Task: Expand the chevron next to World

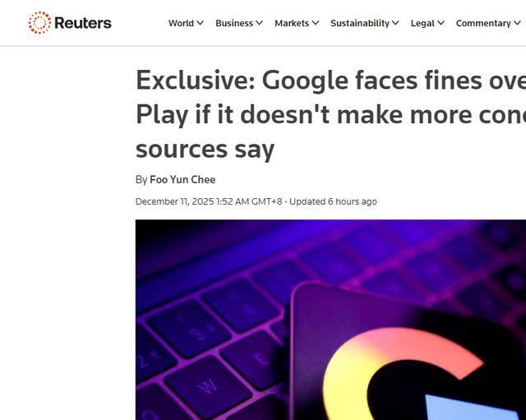Action: pyautogui.click(x=200, y=23)
